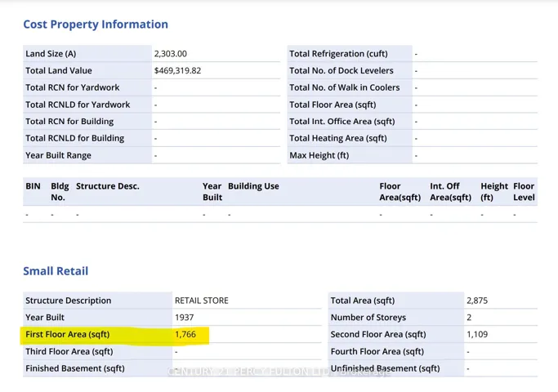Click the first floor area value 1,766
The height and width of the screenshot is (392, 558).
[185, 334]
